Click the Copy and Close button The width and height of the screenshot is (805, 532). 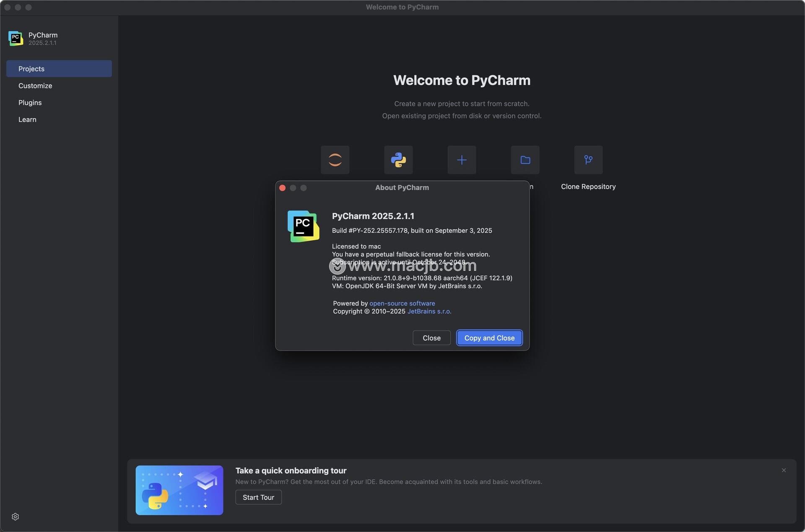click(489, 338)
